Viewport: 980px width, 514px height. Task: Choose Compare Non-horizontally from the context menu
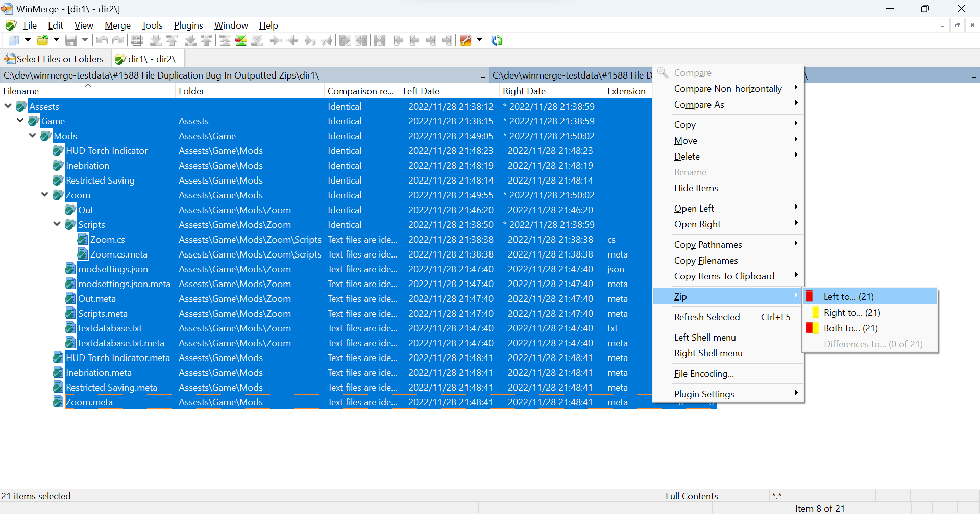coord(728,88)
